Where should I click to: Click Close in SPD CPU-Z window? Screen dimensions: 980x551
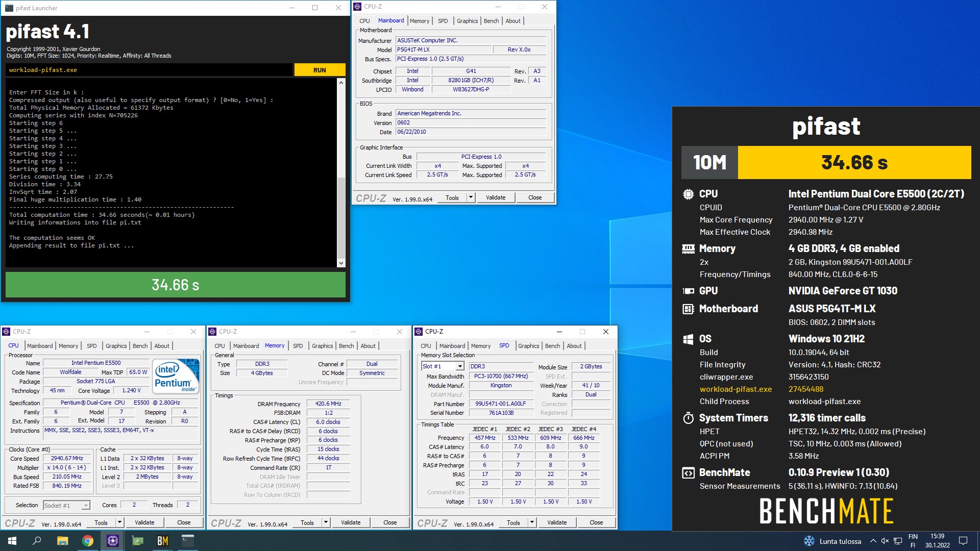(x=596, y=522)
